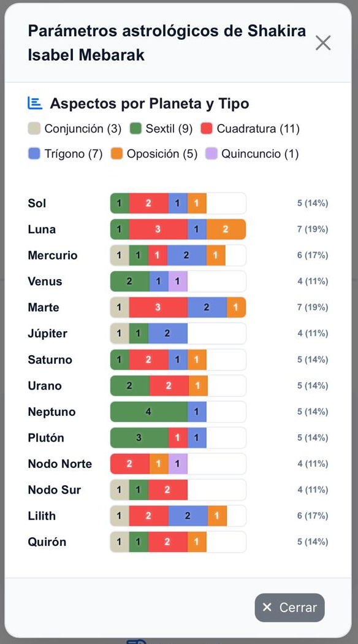
Task: Select the Marte blue Trígono segment
Action: 207,307
